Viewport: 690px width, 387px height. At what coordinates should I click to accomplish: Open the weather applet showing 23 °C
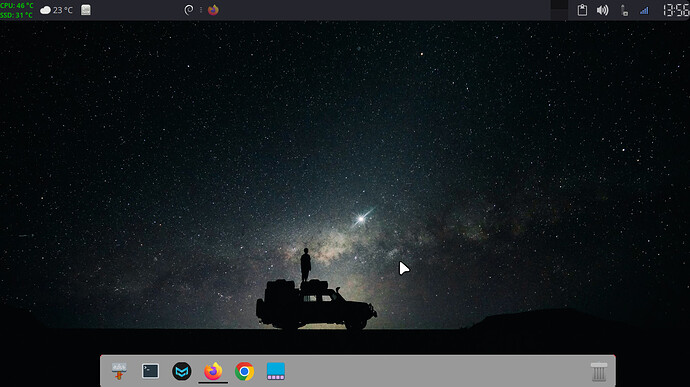coord(56,10)
